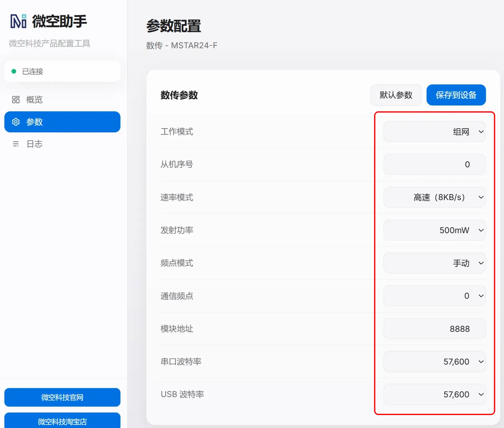The width and height of the screenshot is (504, 428).
Task: Open the 发射功率 dropdown showing 500mW
Action: click(x=434, y=230)
